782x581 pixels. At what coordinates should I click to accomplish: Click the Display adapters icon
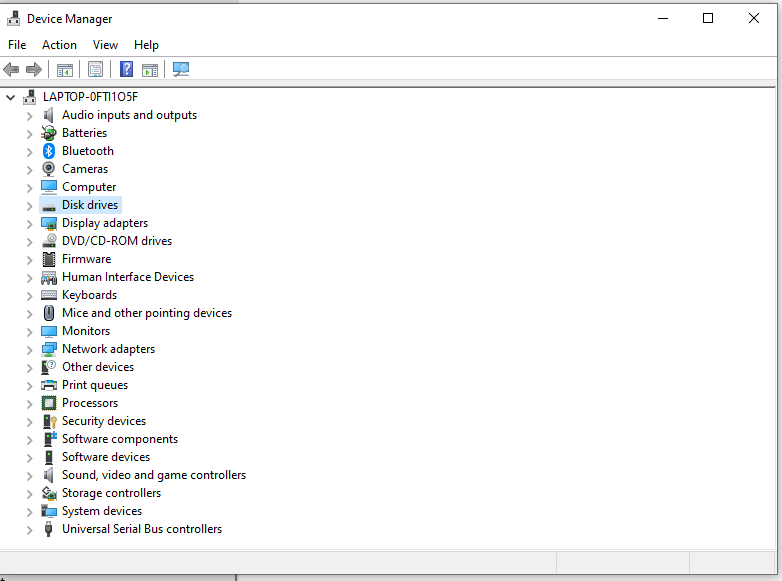coord(48,223)
